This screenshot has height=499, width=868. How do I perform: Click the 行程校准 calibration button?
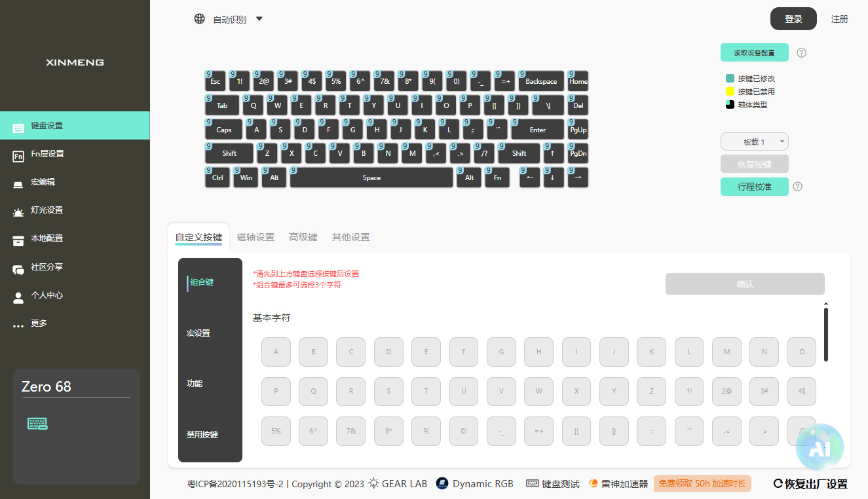tap(755, 187)
